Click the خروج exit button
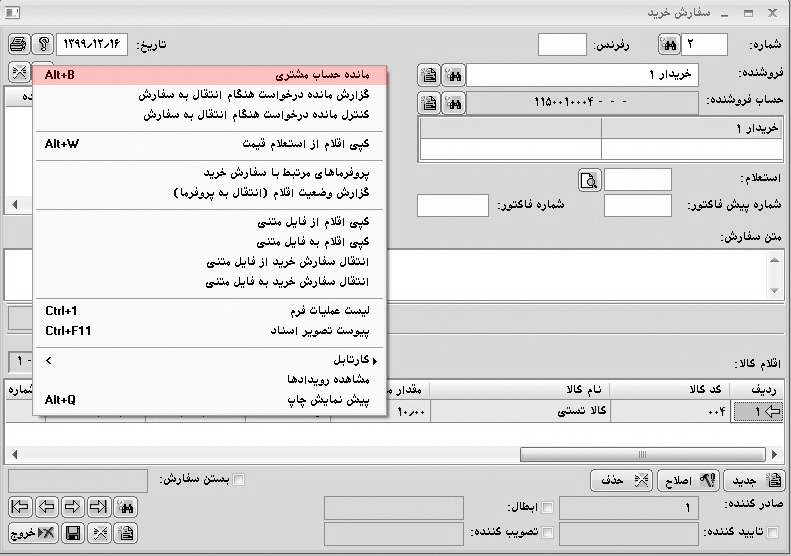The width and height of the screenshot is (791, 556). 32,533
